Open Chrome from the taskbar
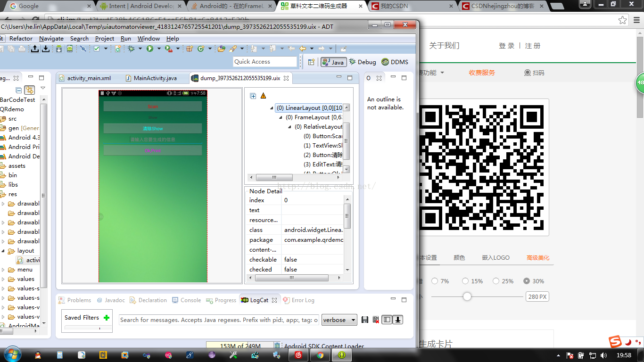This screenshot has height=362, width=644. pyautogui.click(x=320, y=355)
